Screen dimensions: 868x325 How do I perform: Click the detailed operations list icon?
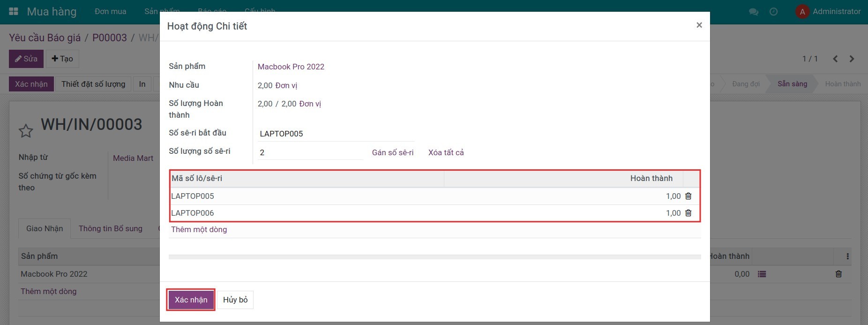(762, 274)
